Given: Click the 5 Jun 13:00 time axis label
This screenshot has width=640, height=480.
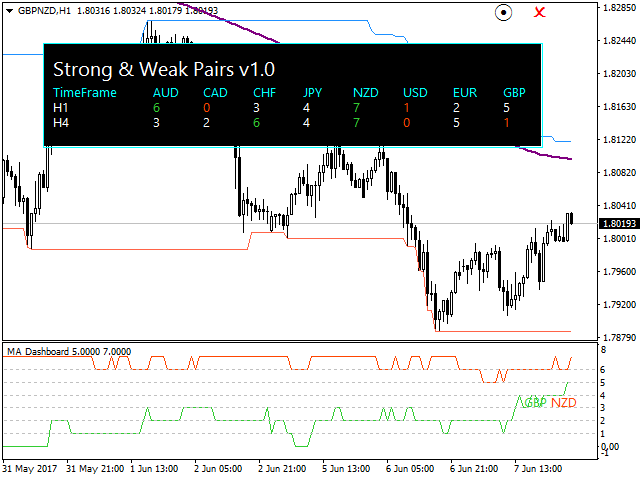Looking at the screenshot, I should 347,468.
